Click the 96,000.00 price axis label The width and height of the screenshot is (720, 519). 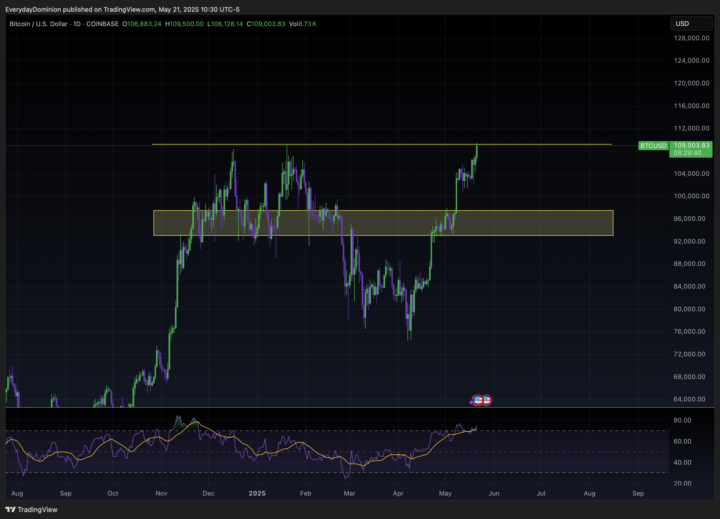coord(689,219)
